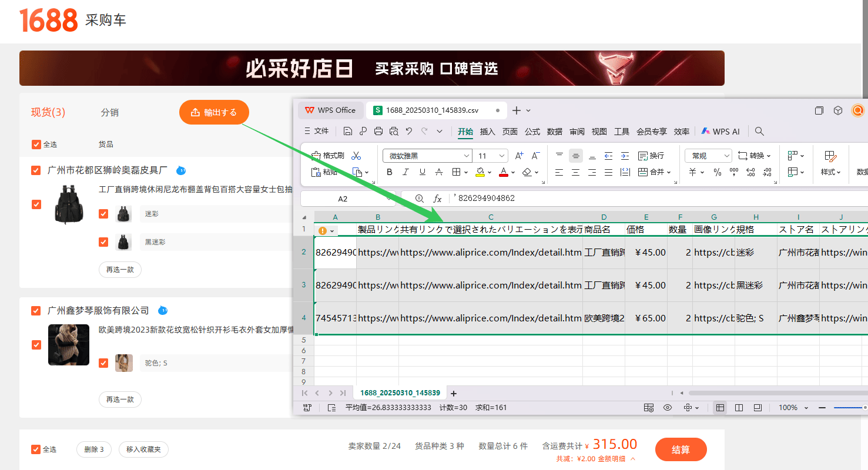
Task: Uncheck 广州市花都区狮岭奥磊皮具厂 seller checkbox
Action: point(36,170)
